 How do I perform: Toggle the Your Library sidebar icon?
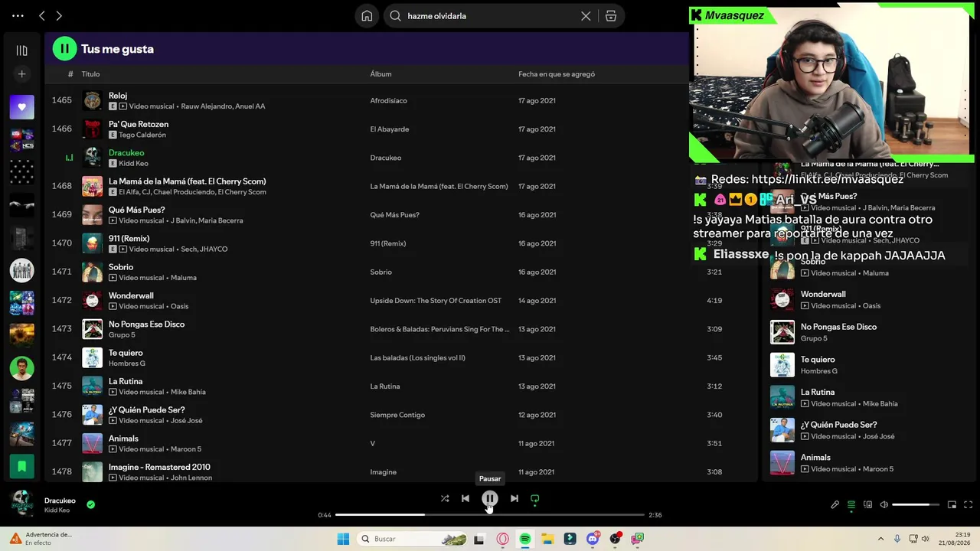click(x=22, y=51)
